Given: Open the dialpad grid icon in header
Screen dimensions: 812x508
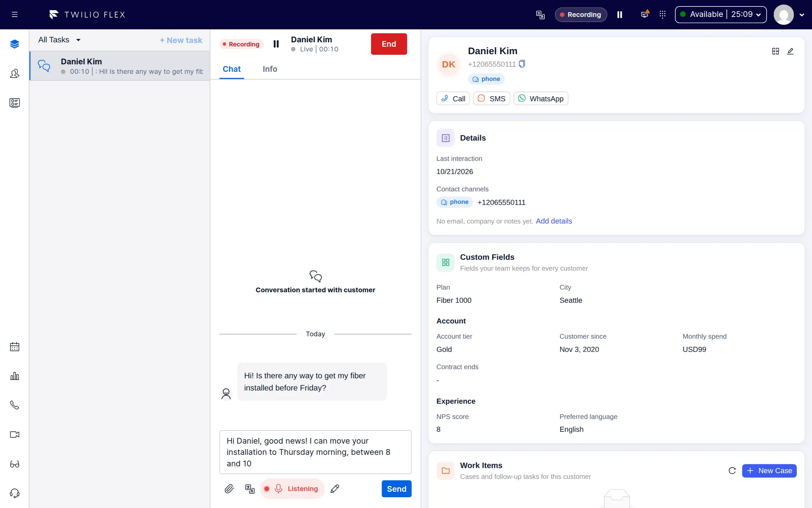Looking at the screenshot, I should click(x=662, y=15).
